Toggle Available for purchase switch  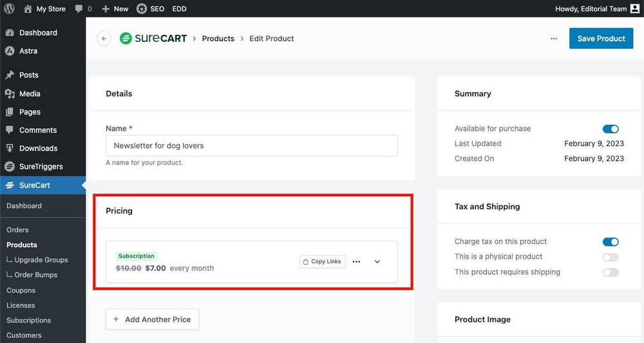611,129
